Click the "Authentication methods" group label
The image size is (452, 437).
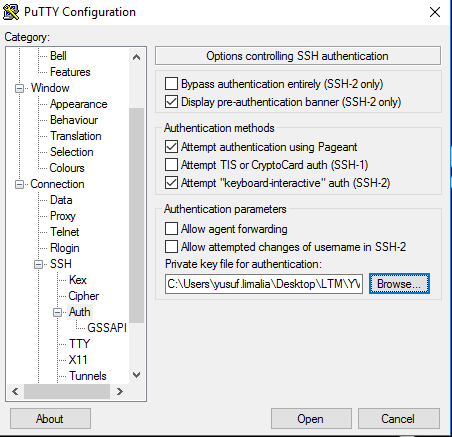coord(219,128)
